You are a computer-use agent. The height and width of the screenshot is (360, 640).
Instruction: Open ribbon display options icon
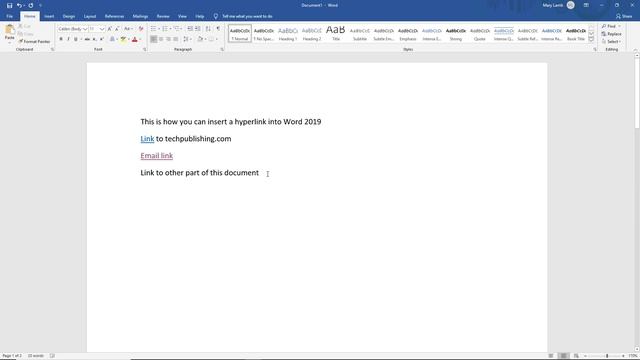[x=586, y=5]
